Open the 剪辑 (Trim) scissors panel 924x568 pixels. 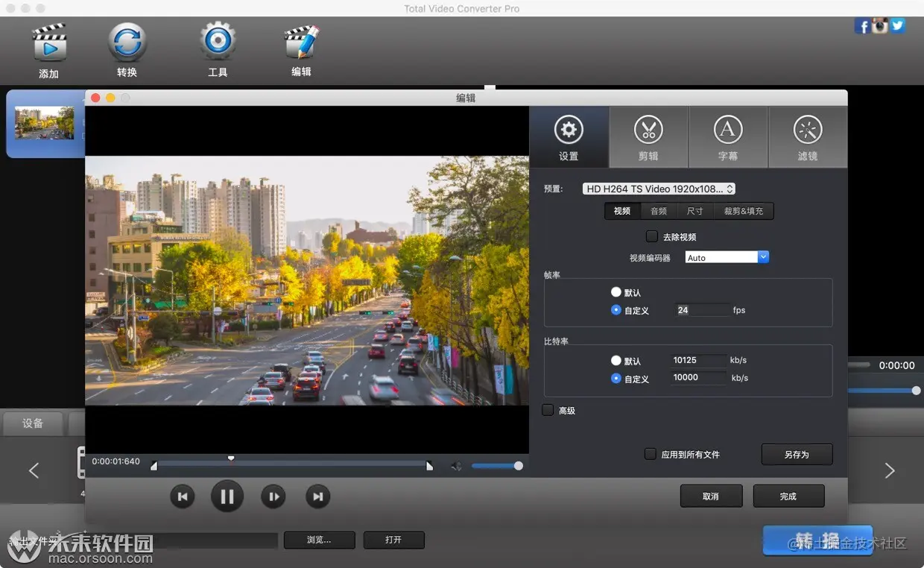click(648, 136)
